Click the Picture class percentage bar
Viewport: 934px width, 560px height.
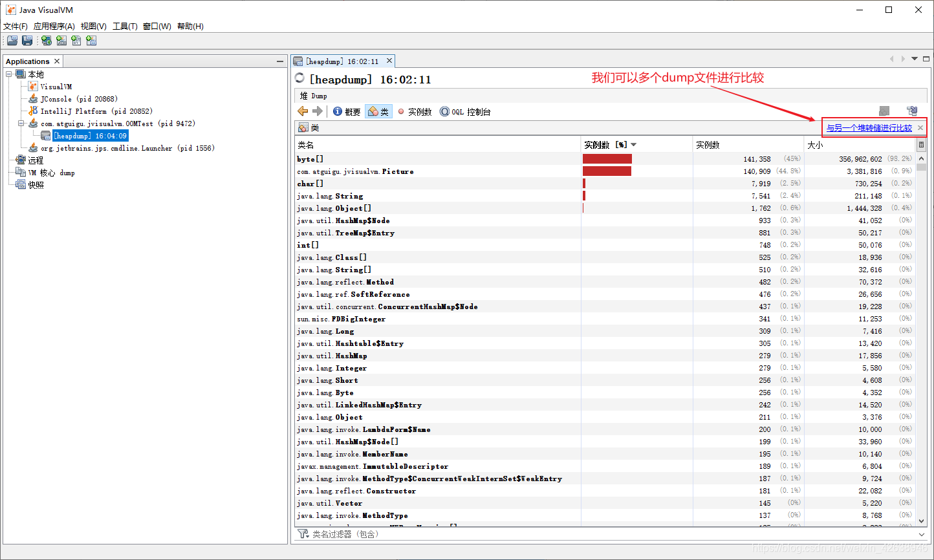tap(607, 171)
